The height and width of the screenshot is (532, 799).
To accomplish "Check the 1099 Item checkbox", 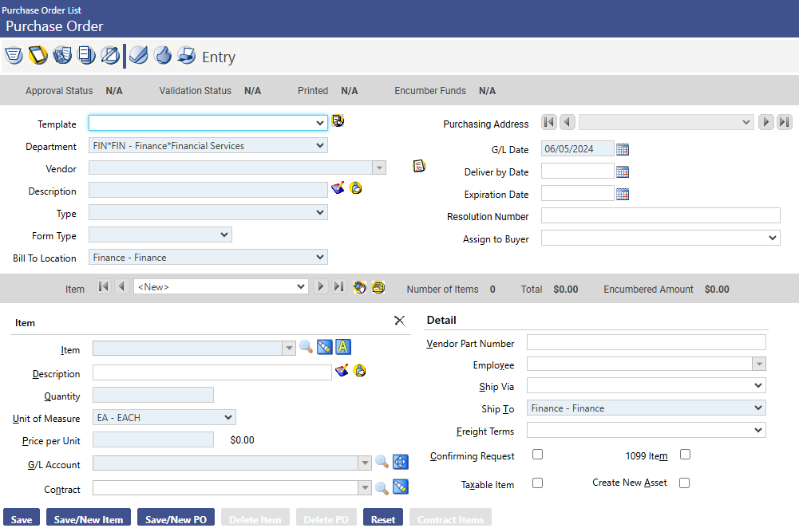I will pyautogui.click(x=686, y=454).
